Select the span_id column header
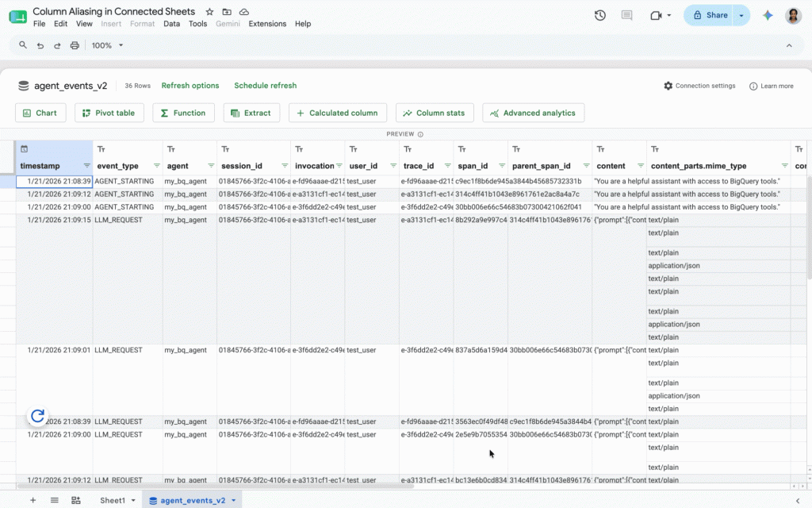Viewport: 812px width, 508px height. [473, 166]
